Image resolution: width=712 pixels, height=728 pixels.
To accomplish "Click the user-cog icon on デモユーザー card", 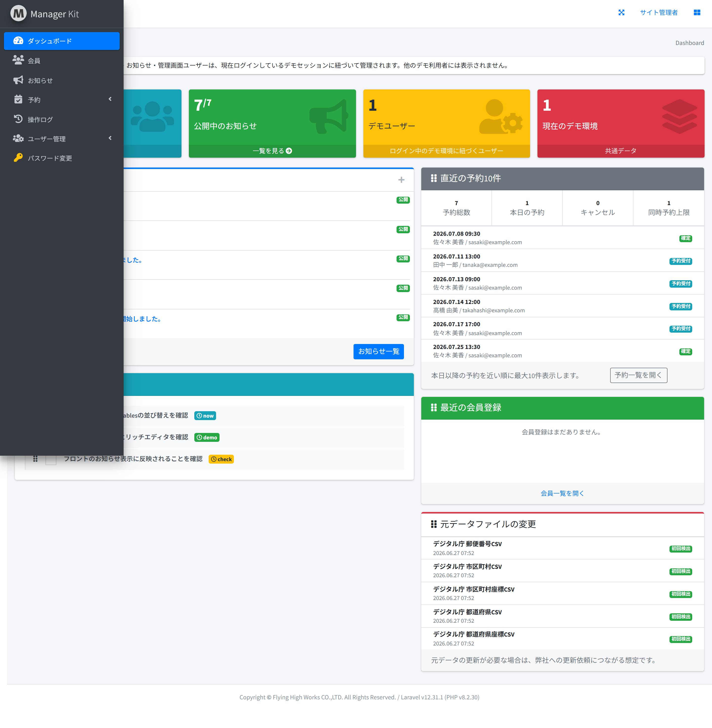I will 501,116.
